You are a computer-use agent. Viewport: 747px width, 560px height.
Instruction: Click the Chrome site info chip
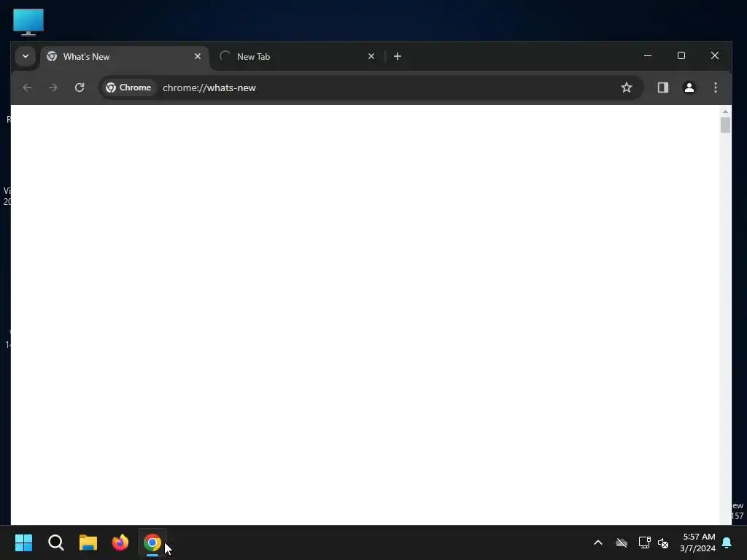pos(128,87)
